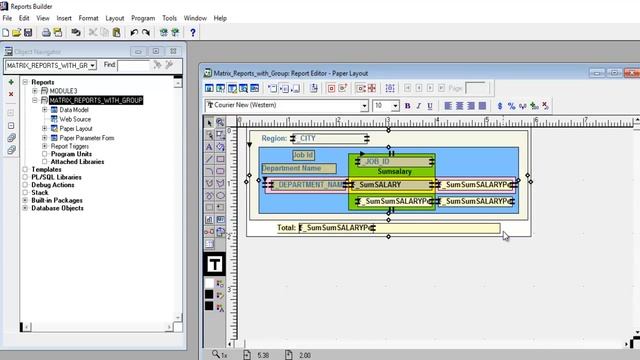
Task: Toggle Confine Mode in editor toolbar
Action: [x=331, y=88]
